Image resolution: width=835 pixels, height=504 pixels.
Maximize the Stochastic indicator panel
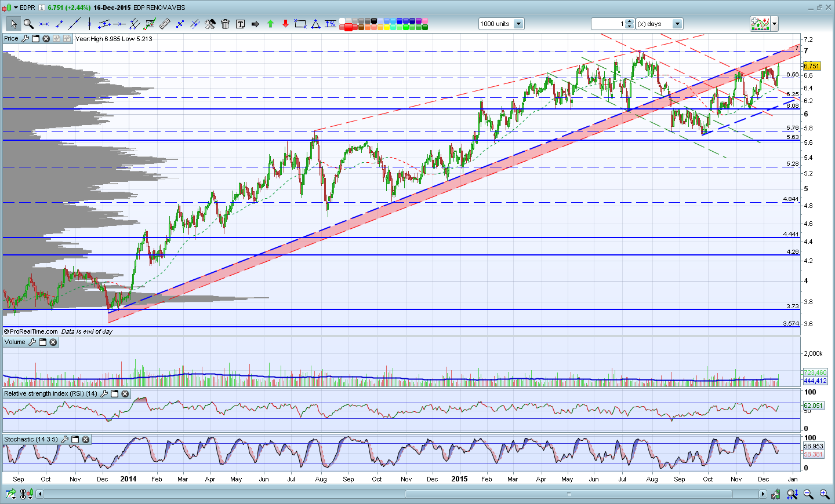pyautogui.click(x=75, y=440)
